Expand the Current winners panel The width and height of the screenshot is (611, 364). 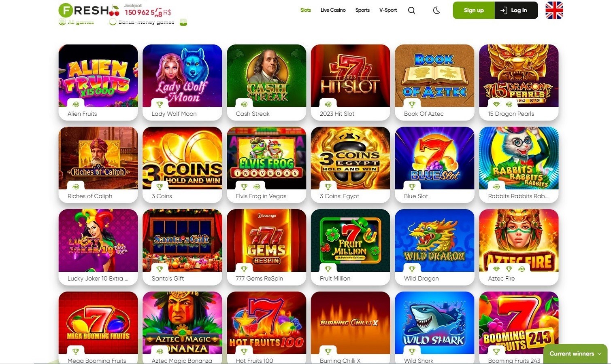click(x=575, y=353)
